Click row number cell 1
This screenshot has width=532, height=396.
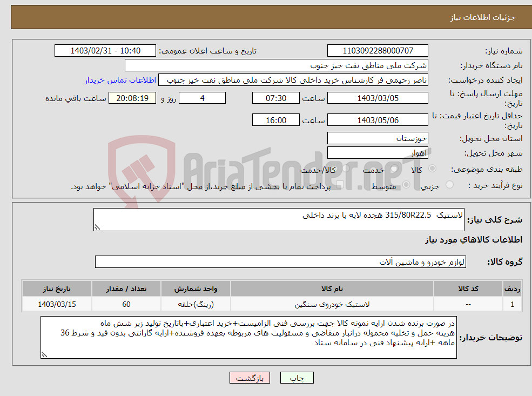tap(512, 304)
